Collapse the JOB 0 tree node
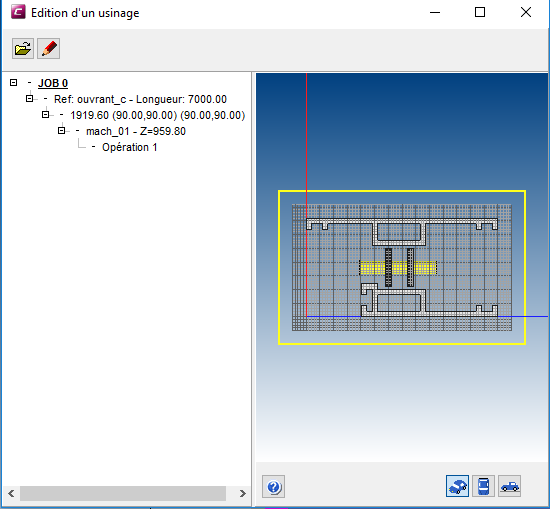This screenshot has width=550, height=509. [13, 83]
